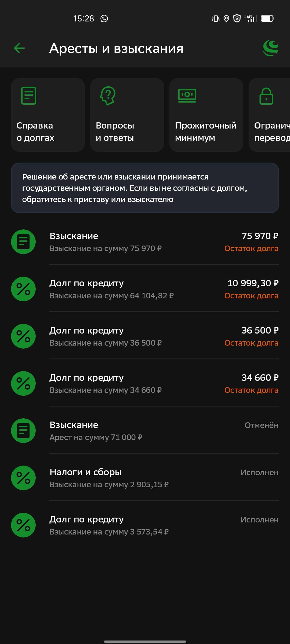Tap the padlock icon for Ограничение переводов
Viewport: 290px width, 644px height.
point(267,96)
